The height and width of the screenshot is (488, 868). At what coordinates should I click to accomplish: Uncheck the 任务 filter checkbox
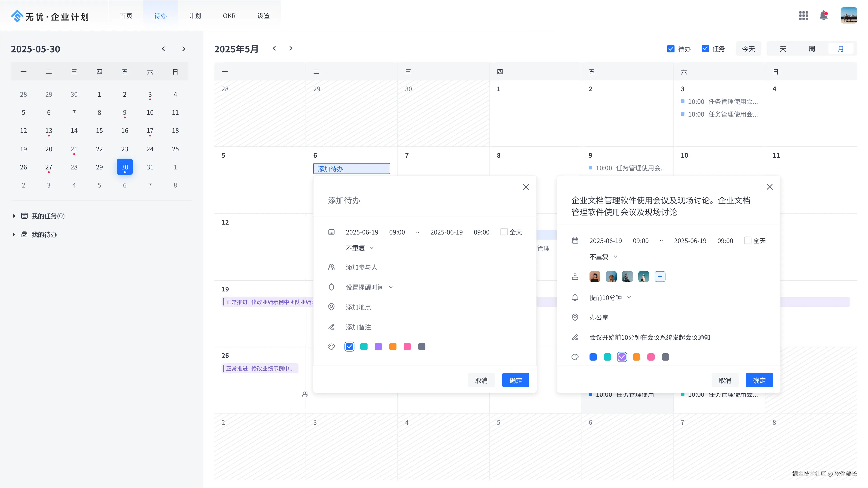[705, 49]
